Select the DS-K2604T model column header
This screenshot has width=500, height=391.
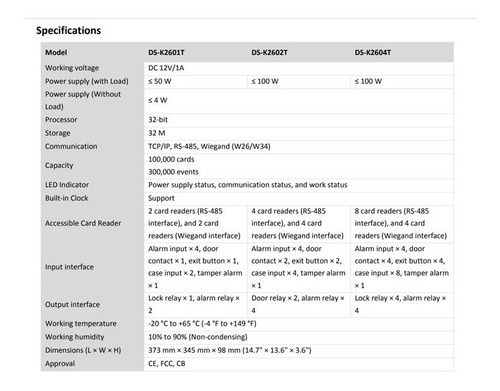373,53
